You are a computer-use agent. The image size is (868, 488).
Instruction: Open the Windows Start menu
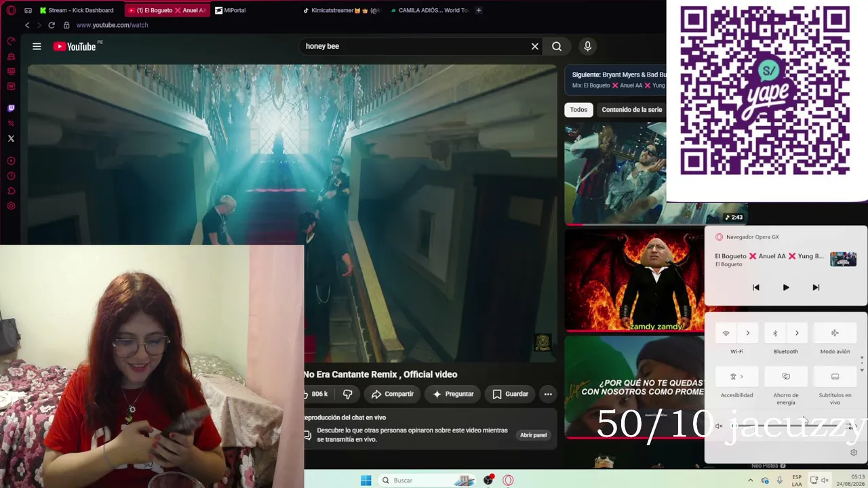point(366,481)
